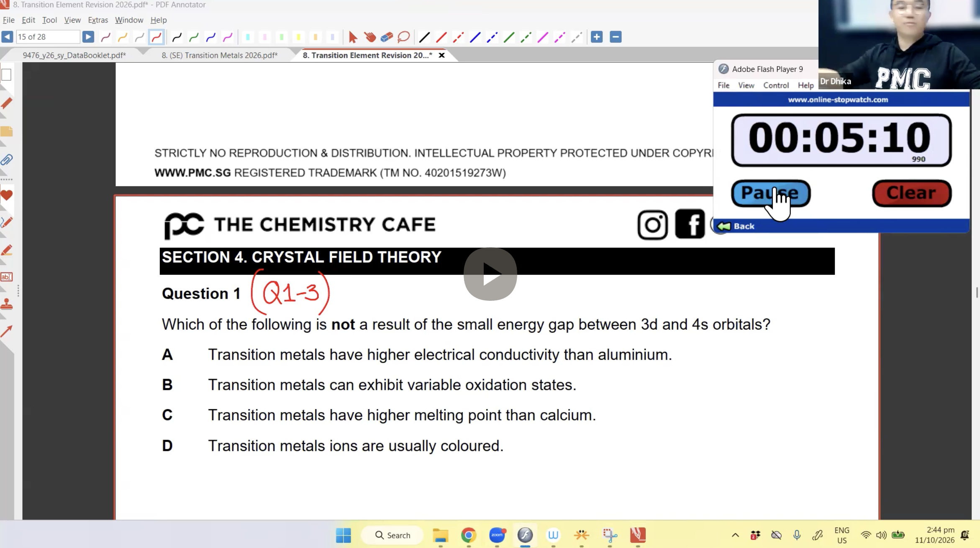The height and width of the screenshot is (548, 980).
Task: Open Windows taskbar Search box
Action: coord(393,535)
